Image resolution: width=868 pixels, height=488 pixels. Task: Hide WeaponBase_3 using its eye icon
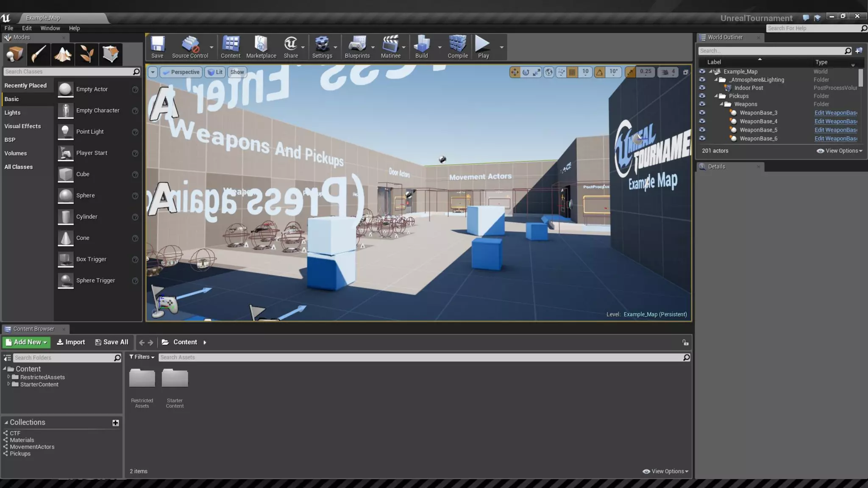point(702,113)
